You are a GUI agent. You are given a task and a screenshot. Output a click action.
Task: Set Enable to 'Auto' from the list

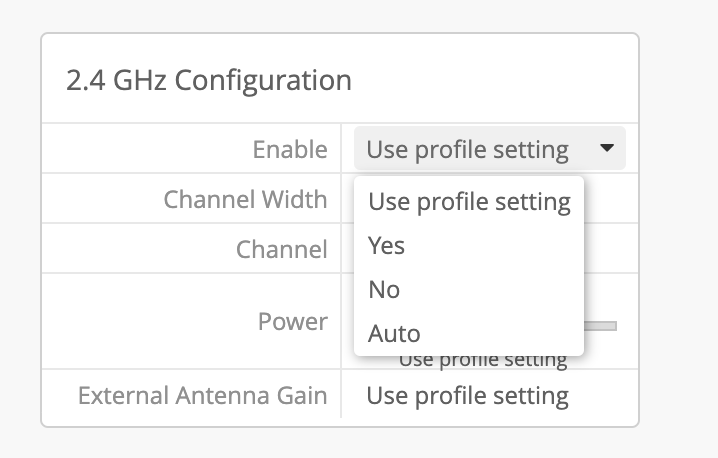point(394,333)
